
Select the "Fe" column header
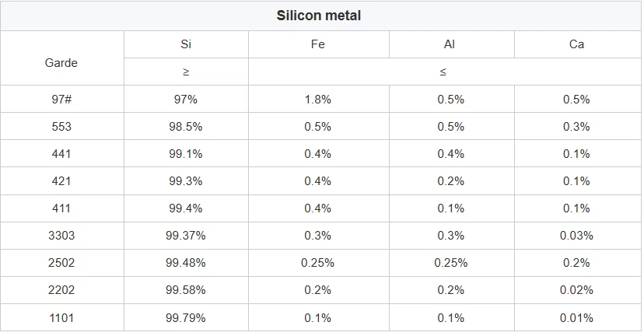[x=317, y=44]
